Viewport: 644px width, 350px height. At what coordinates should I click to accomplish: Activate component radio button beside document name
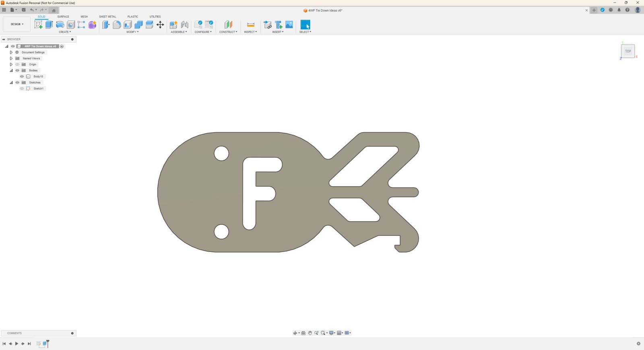tap(62, 46)
